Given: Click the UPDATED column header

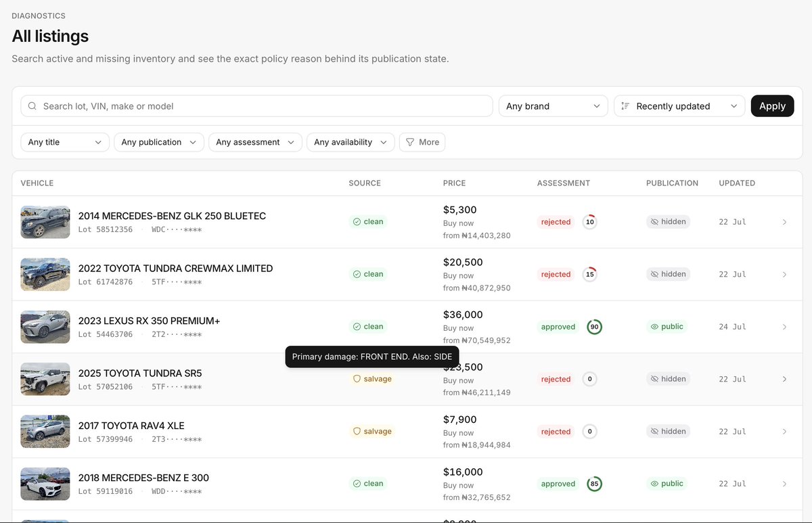Looking at the screenshot, I should [737, 183].
